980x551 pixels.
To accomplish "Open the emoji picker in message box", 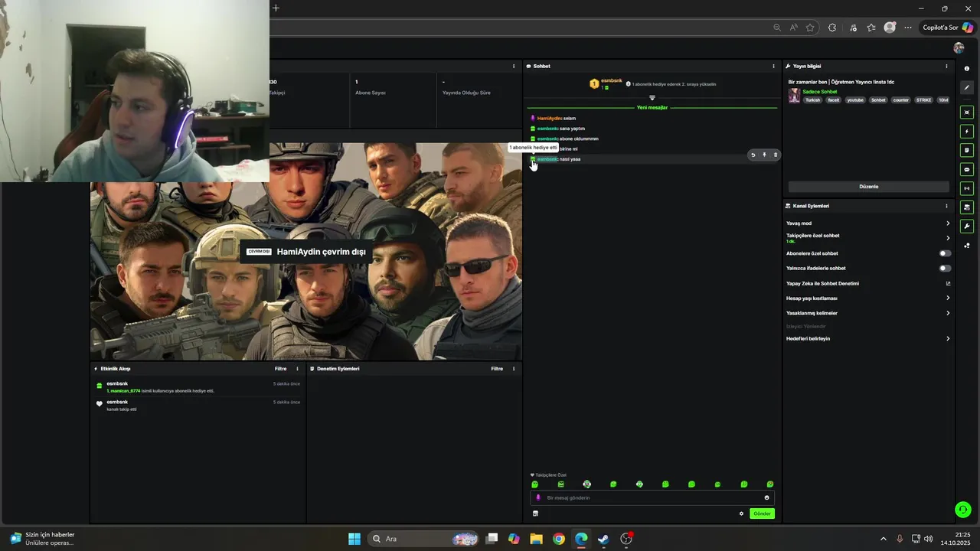I will pos(766,497).
